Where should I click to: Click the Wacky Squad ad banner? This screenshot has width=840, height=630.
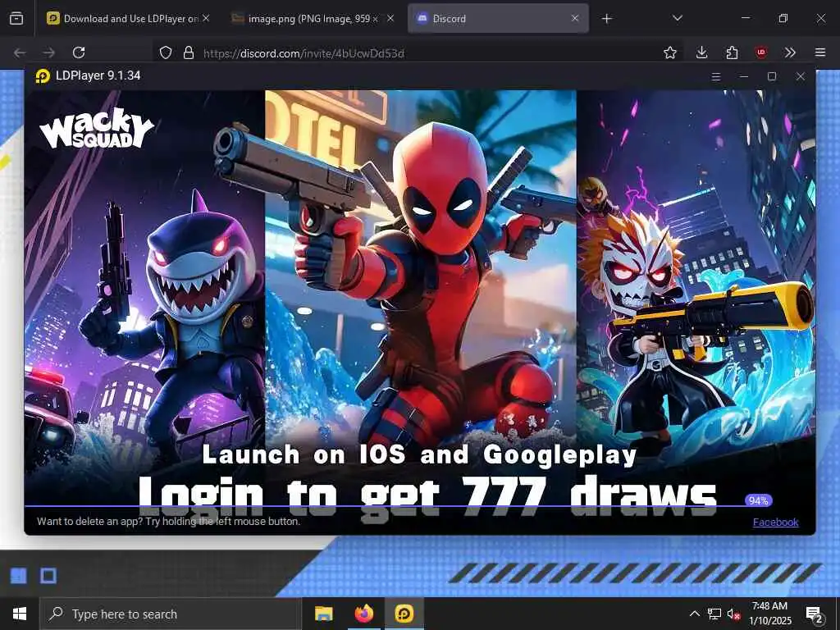click(x=419, y=298)
